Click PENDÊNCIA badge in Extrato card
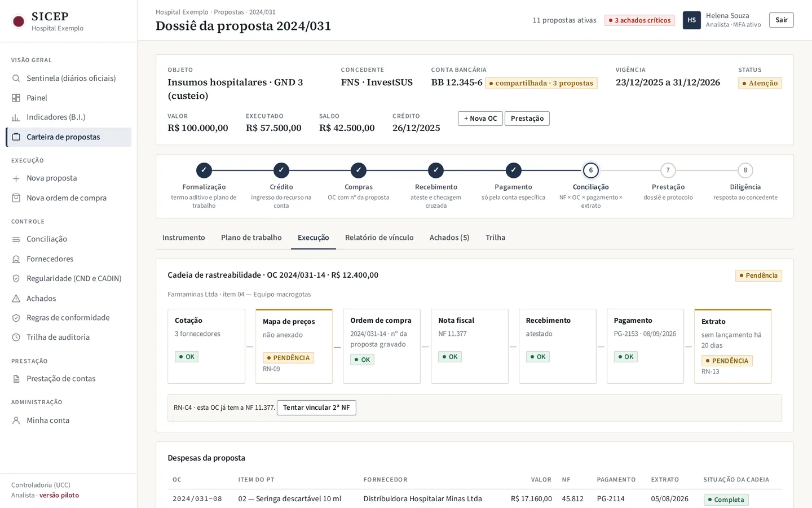812x508 pixels. (727, 361)
